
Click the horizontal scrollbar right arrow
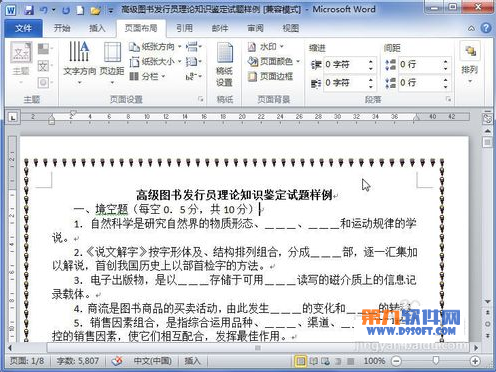(x=476, y=348)
